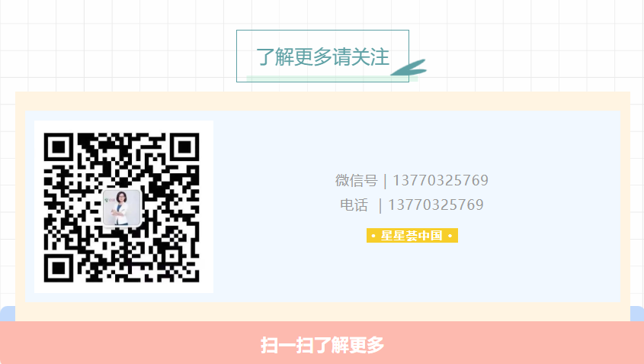Click the small QR alignment square bottom-right

[172, 256]
